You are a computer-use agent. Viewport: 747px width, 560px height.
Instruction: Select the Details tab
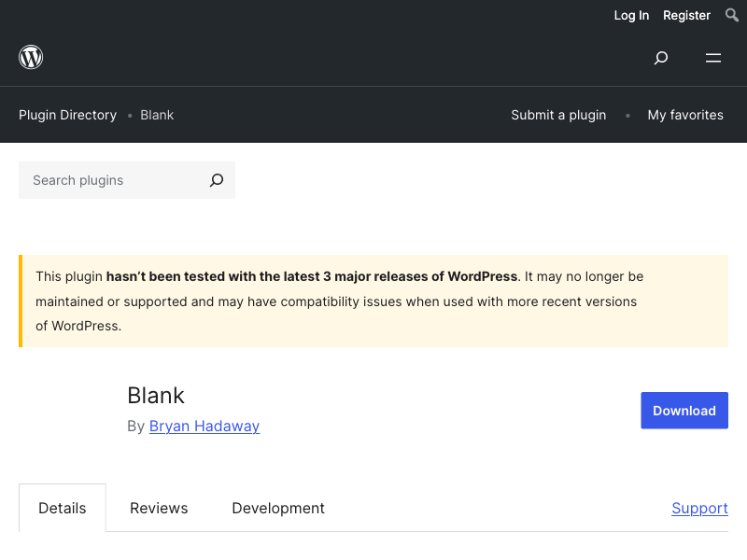click(63, 508)
